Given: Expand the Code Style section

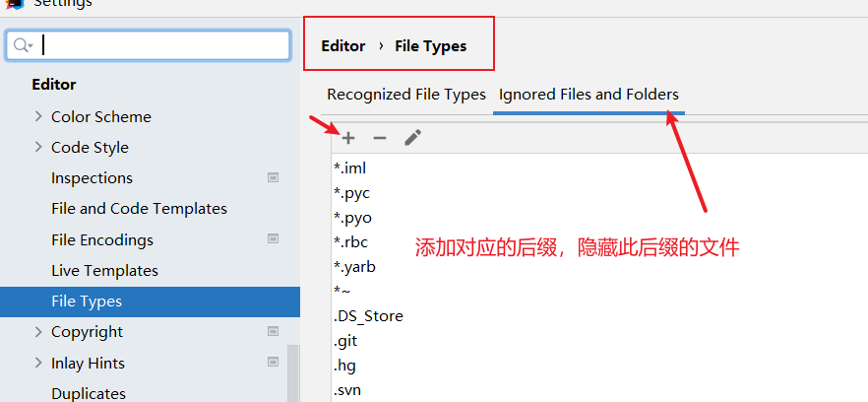Looking at the screenshot, I should pyautogui.click(x=38, y=148).
